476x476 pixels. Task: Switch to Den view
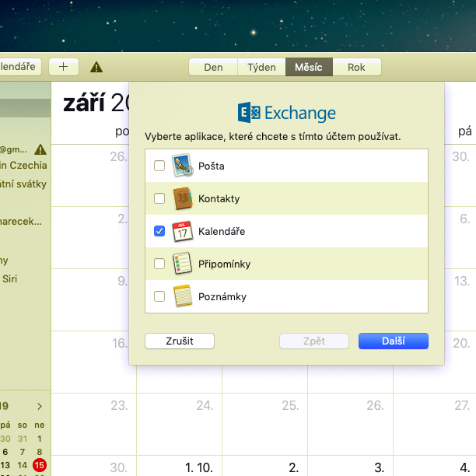pyautogui.click(x=213, y=67)
